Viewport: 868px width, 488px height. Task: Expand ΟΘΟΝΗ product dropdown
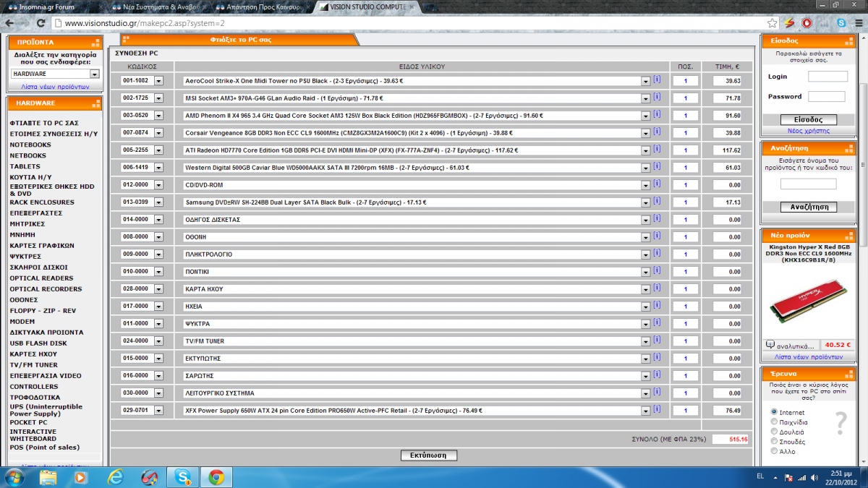[x=646, y=237]
